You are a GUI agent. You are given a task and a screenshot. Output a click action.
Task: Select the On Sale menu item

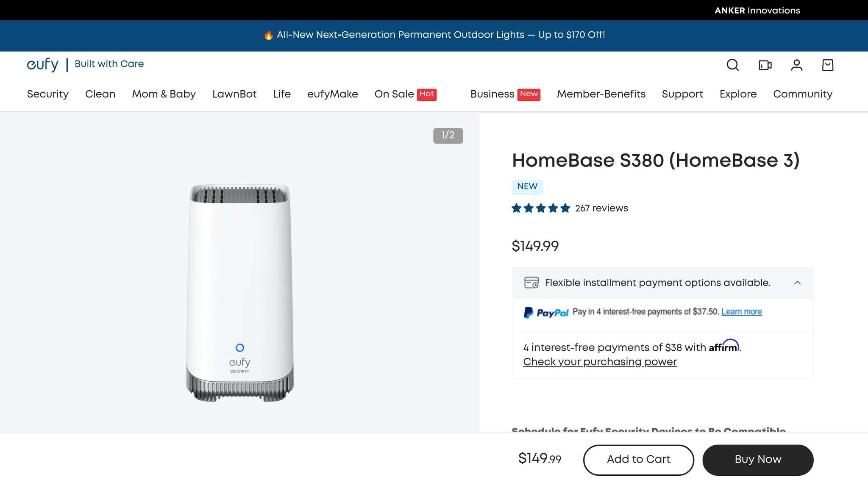[394, 94]
